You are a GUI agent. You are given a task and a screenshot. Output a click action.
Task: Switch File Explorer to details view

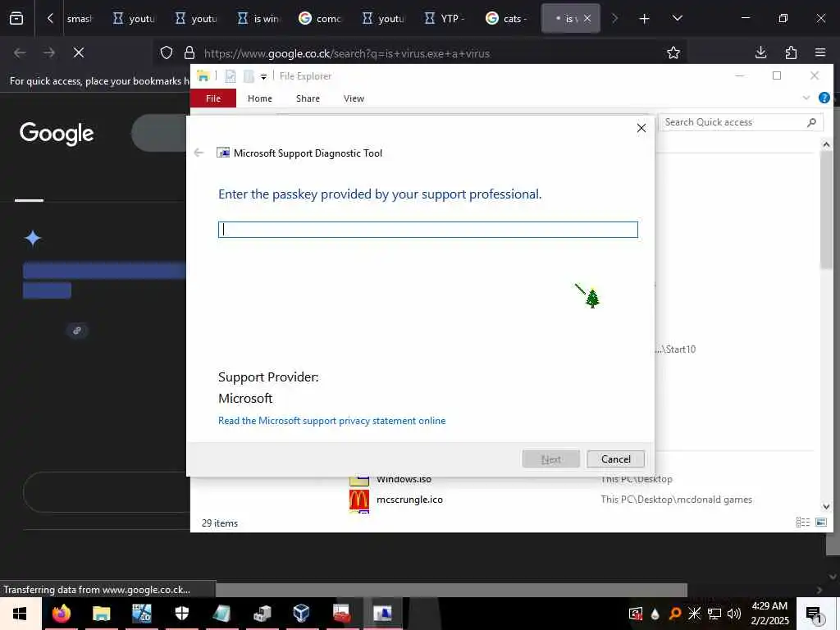(x=802, y=523)
